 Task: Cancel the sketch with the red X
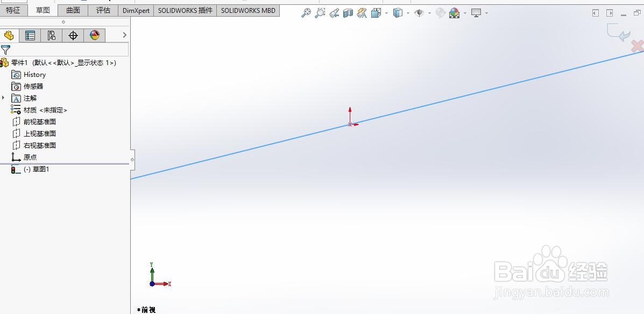coord(638,46)
